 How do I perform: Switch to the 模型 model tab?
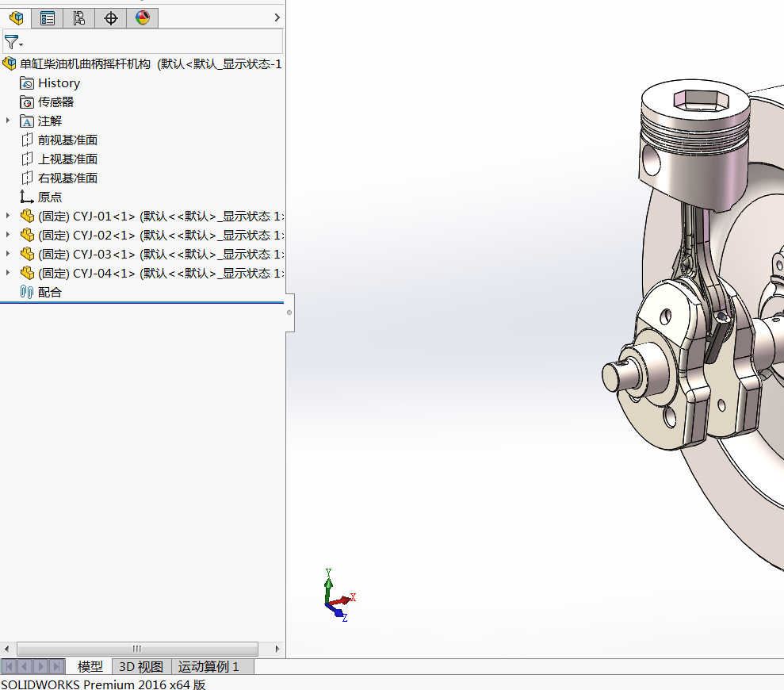[x=90, y=666]
